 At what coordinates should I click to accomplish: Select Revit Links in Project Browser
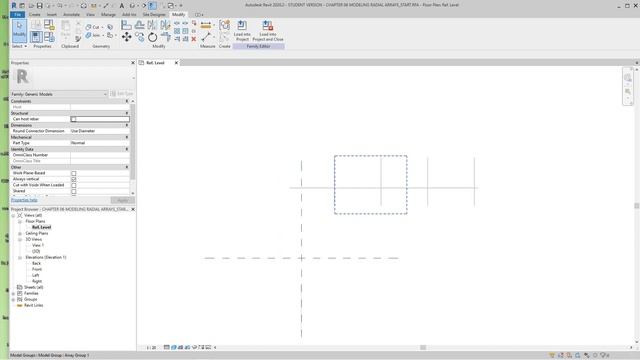tap(33, 305)
